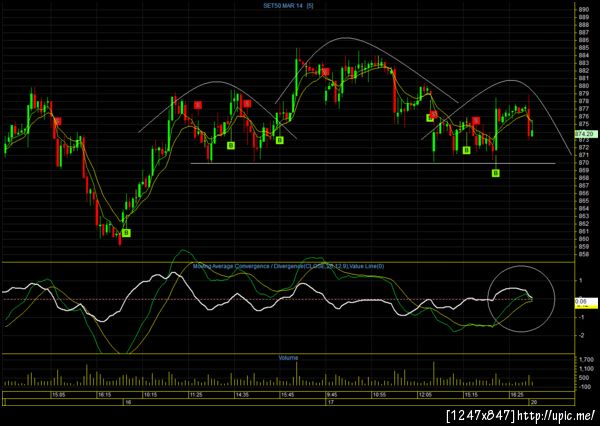Click the -2 label on MACD axis
600x426 pixels.
pyautogui.click(x=580, y=336)
